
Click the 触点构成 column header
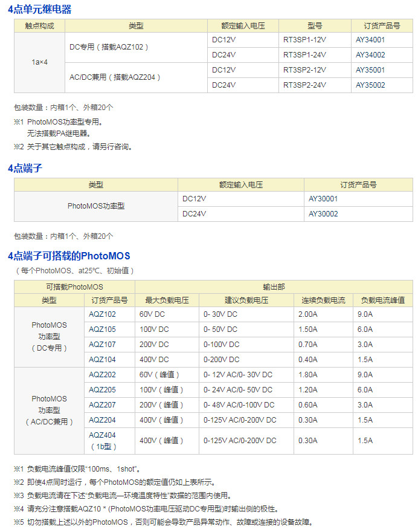pos(40,26)
